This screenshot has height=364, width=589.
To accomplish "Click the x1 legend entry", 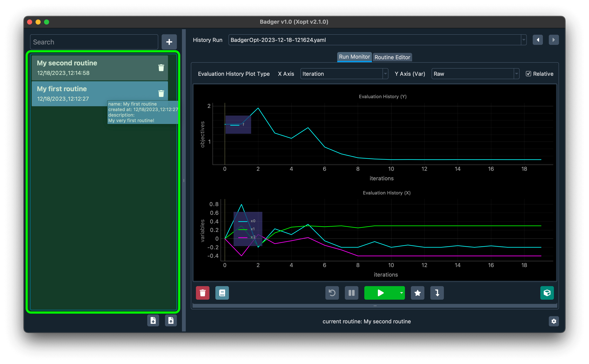I will [x=247, y=229].
